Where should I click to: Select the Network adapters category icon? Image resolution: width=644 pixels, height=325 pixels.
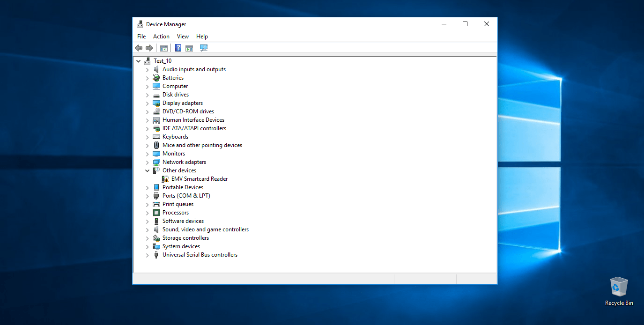(x=156, y=162)
